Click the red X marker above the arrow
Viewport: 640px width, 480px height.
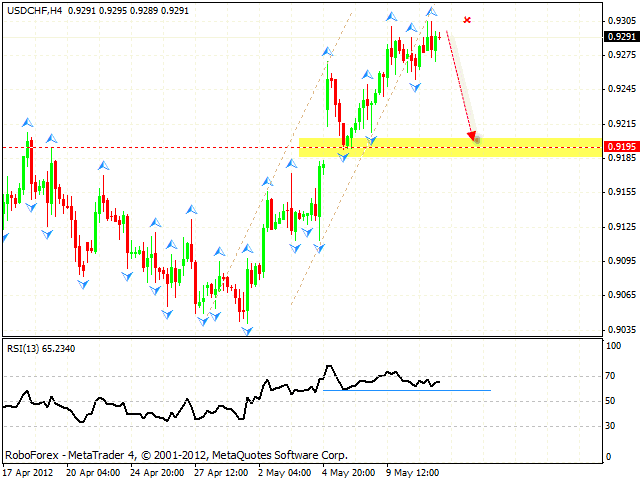pos(467,20)
